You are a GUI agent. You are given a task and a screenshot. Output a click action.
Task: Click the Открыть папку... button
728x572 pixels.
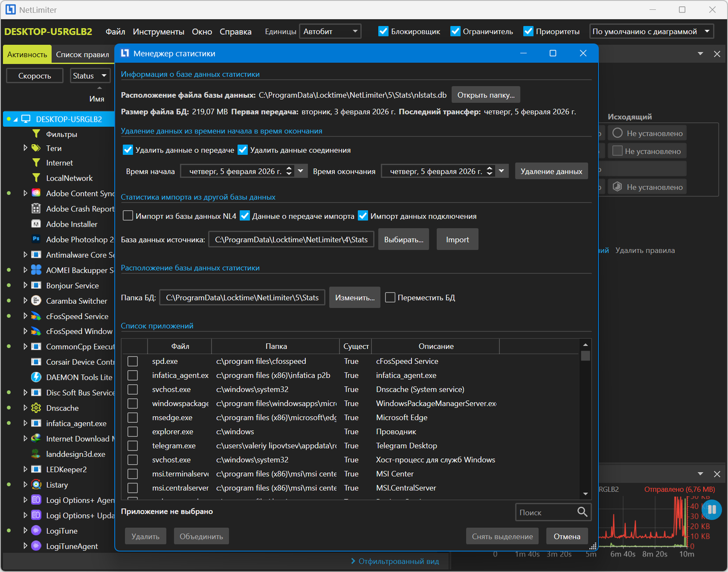(486, 95)
